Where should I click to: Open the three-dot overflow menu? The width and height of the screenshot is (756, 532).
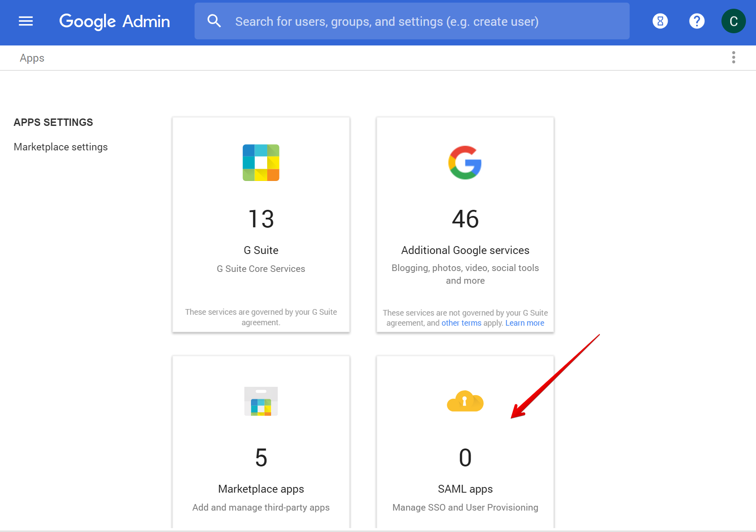(x=733, y=57)
